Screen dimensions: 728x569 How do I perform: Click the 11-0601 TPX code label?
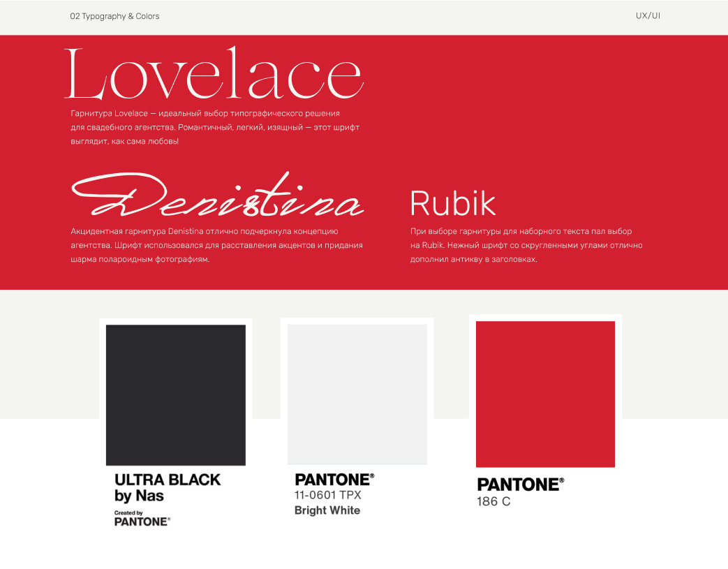pos(326,495)
